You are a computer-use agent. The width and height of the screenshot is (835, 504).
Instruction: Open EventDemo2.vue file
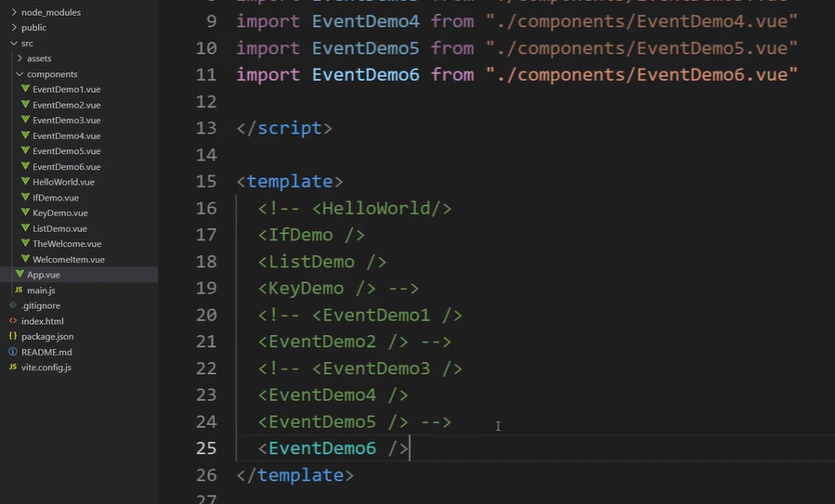point(67,105)
